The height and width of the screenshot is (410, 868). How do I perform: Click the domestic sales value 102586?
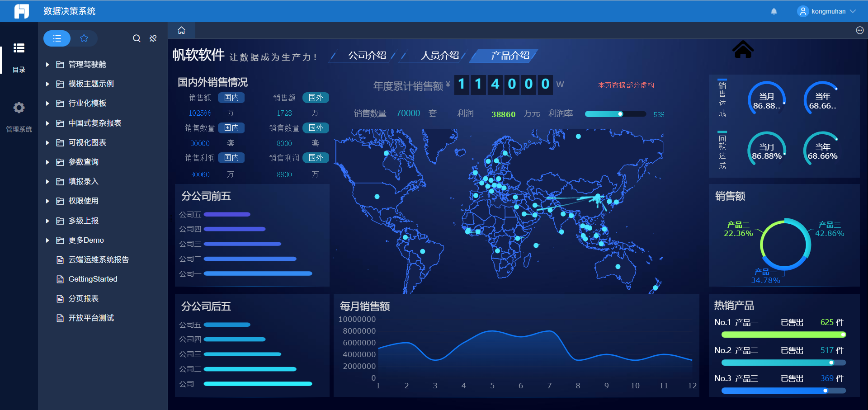tap(200, 113)
